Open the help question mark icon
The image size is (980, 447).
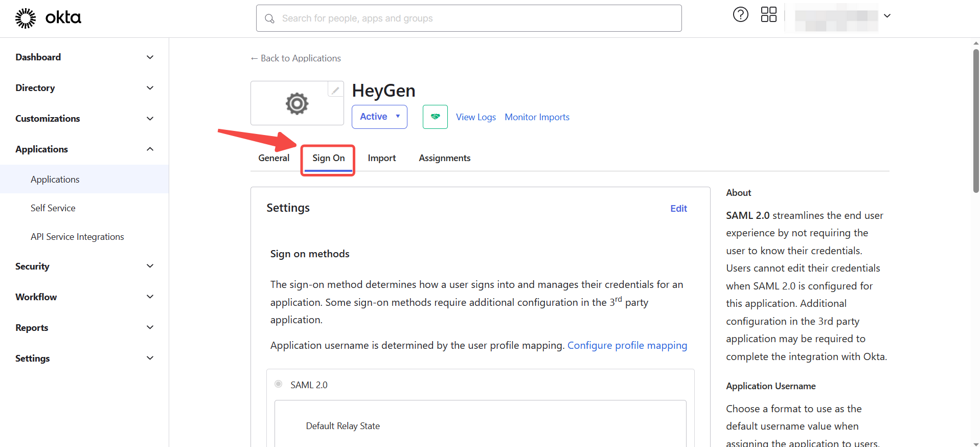740,15
